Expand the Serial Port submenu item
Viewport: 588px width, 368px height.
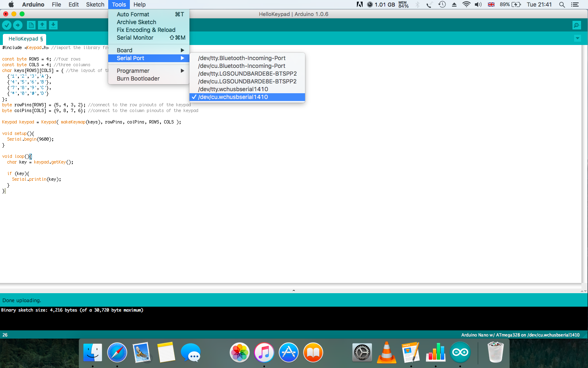click(149, 58)
